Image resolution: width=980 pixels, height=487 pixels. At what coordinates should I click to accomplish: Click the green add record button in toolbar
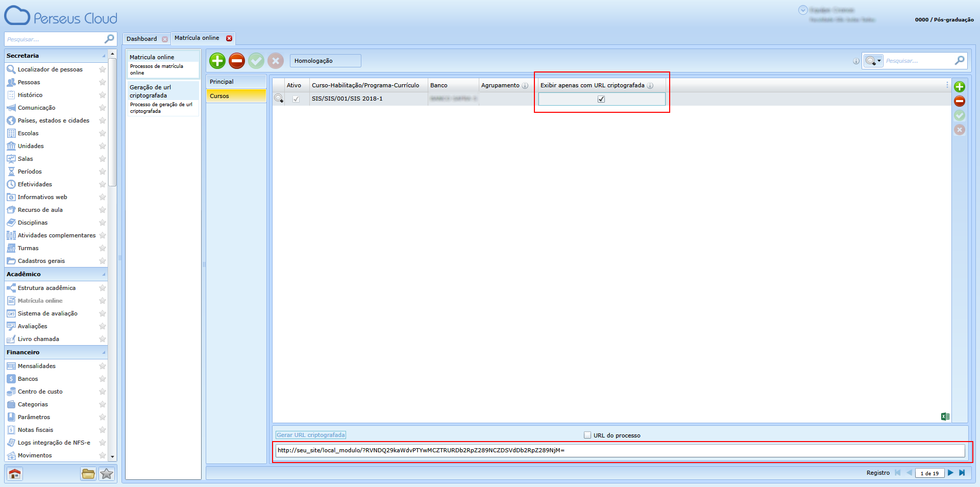pos(217,61)
